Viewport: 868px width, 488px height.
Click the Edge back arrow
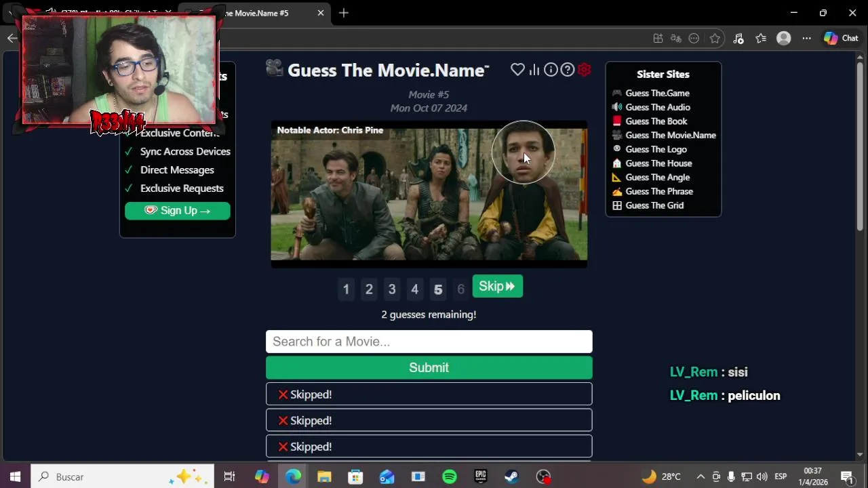tap(12, 39)
